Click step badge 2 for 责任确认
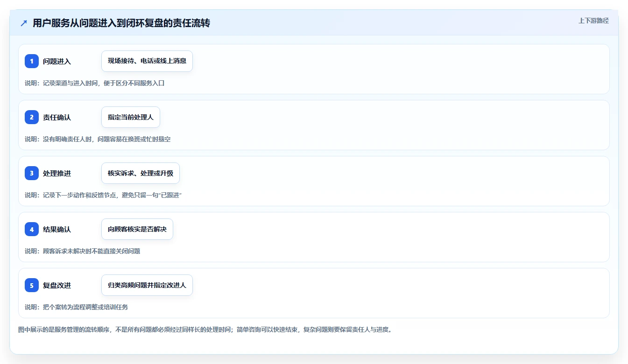The width and height of the screenshot is (628, 364). tap(32, 117)
